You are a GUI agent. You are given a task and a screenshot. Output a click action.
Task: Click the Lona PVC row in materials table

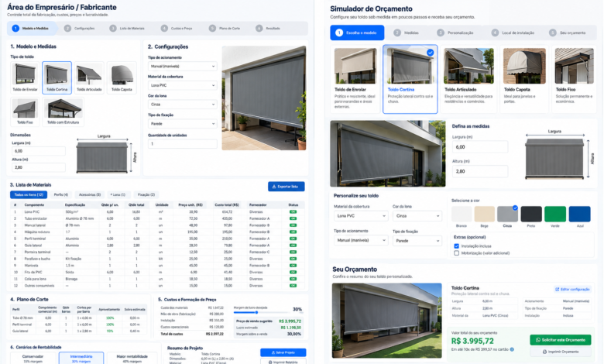(x=157, y=212)
